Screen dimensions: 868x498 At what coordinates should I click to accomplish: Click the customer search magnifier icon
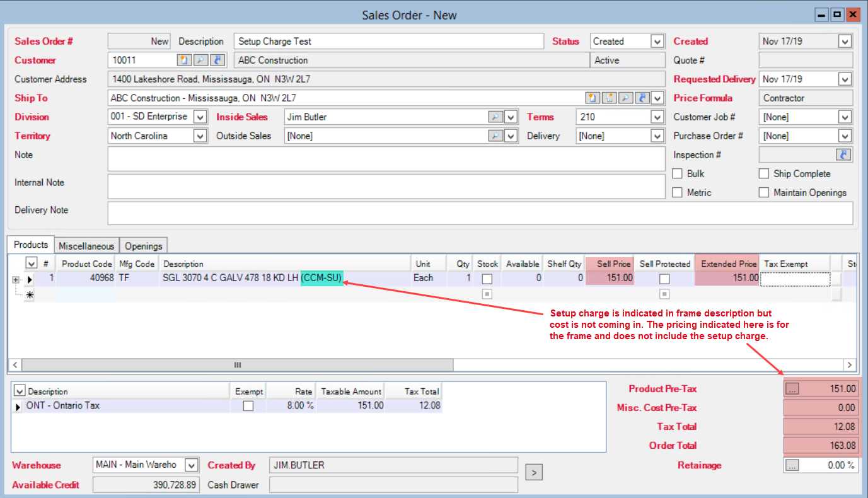[x=200, y=61]
